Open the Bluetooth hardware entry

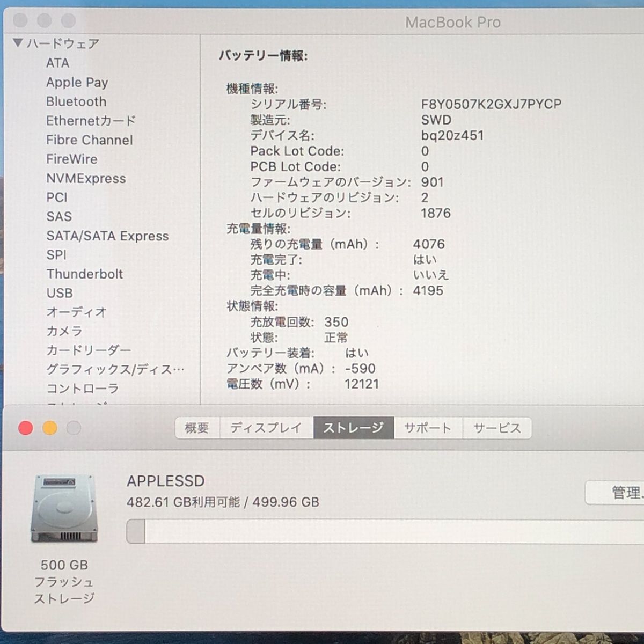[x=76, y=101]
